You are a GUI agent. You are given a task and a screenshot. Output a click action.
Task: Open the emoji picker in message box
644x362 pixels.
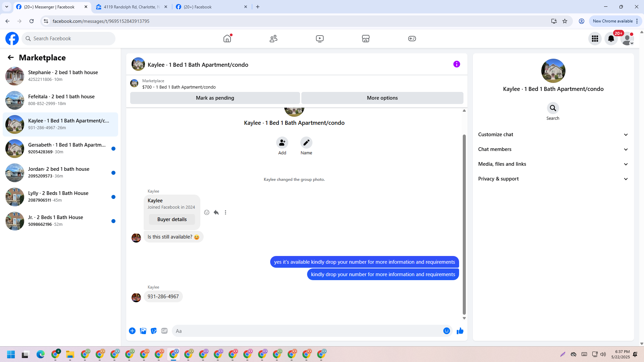click(x=447, y=331)
